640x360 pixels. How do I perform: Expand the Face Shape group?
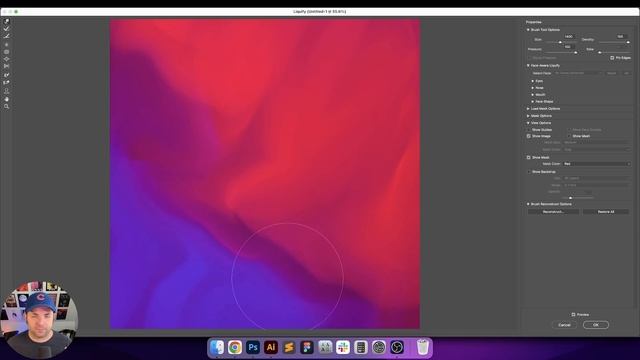[x=533, y=101]
